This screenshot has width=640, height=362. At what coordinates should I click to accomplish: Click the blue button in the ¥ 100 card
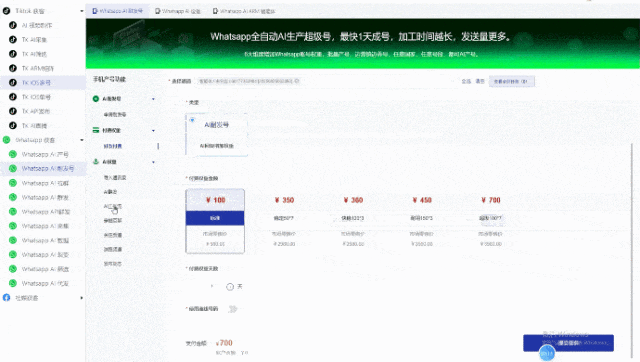(x=215, y=218)
